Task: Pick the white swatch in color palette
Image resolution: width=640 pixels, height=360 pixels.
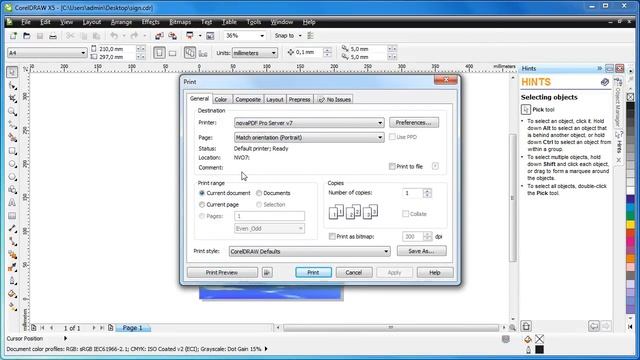Action: click(631, 191)
